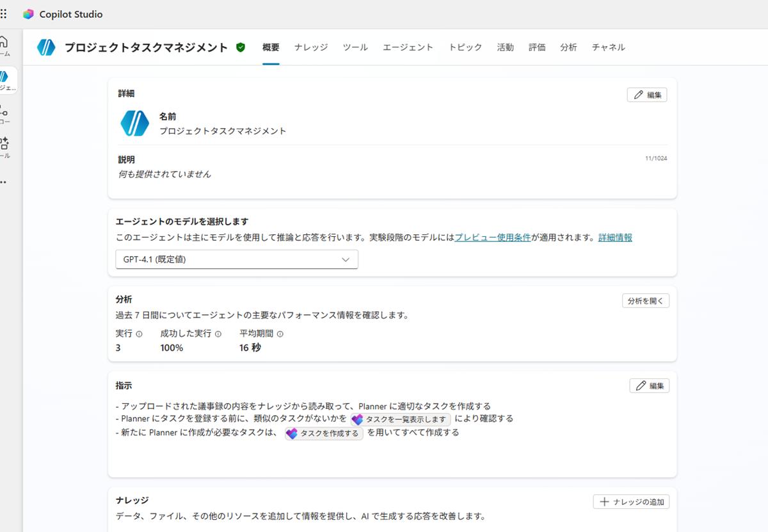The width and height of the screenshot is (768, 532).
Task: Click the agent avatar next to the name
Action: click(46, 47)
